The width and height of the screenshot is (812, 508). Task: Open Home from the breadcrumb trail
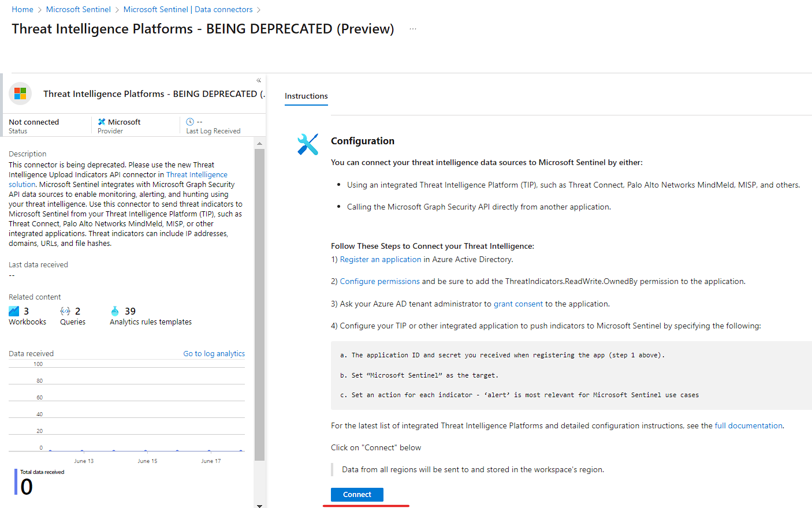click(x=23, y=9)
